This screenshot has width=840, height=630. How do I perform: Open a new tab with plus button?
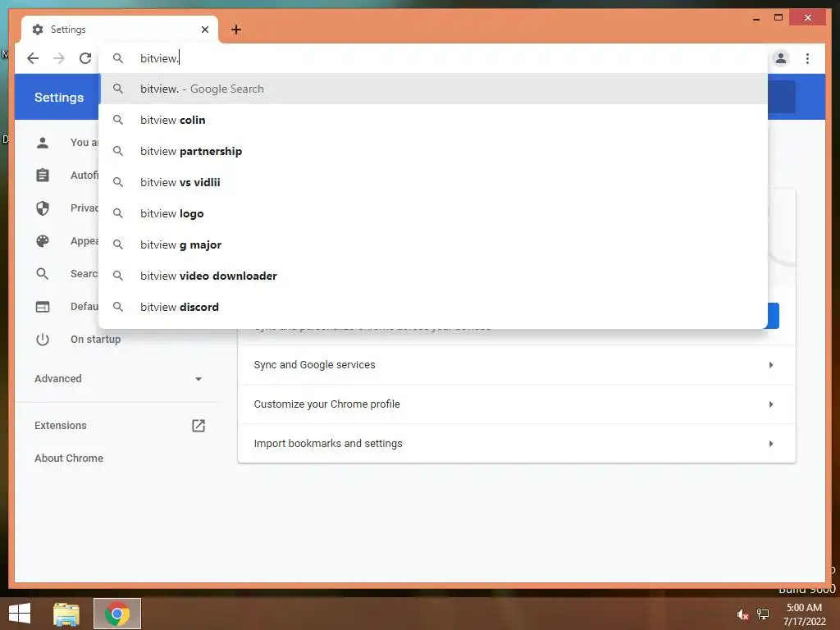[x=236, y=30]
